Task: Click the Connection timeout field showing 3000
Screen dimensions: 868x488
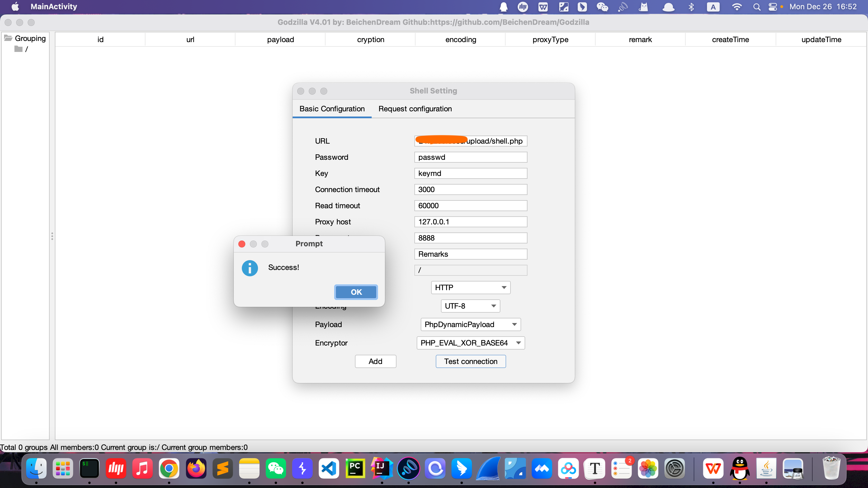Action: pos(470,189)
